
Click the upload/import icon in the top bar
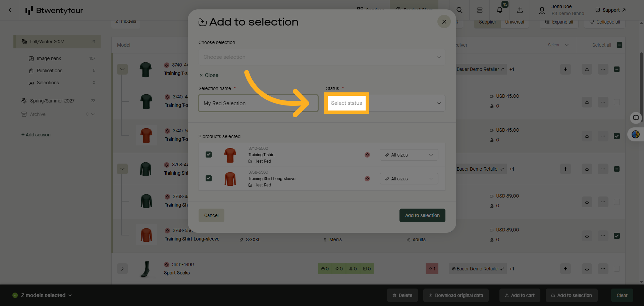click(520, 10)
